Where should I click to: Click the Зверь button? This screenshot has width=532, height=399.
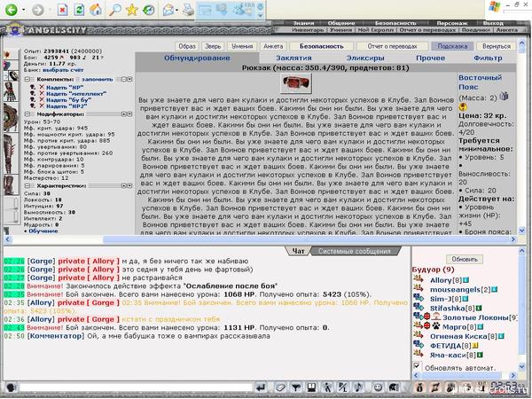[213, 46]
